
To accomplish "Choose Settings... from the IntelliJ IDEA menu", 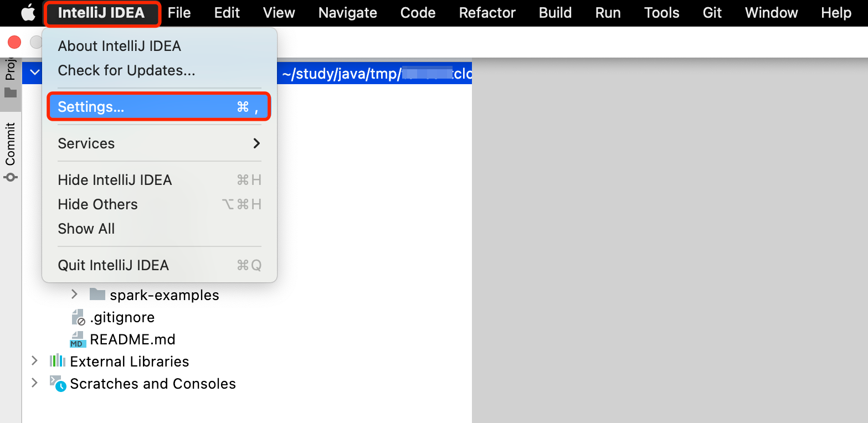I will pos(159,107).
